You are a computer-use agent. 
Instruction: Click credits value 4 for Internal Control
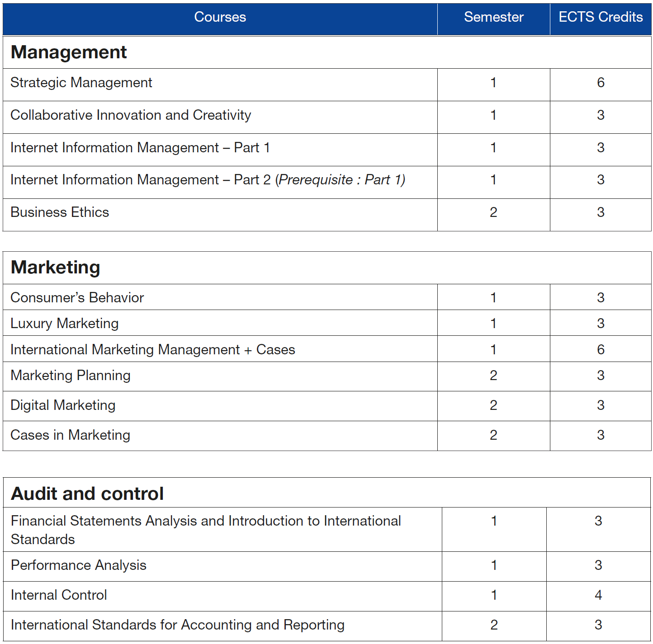click(x=598, y=595)
